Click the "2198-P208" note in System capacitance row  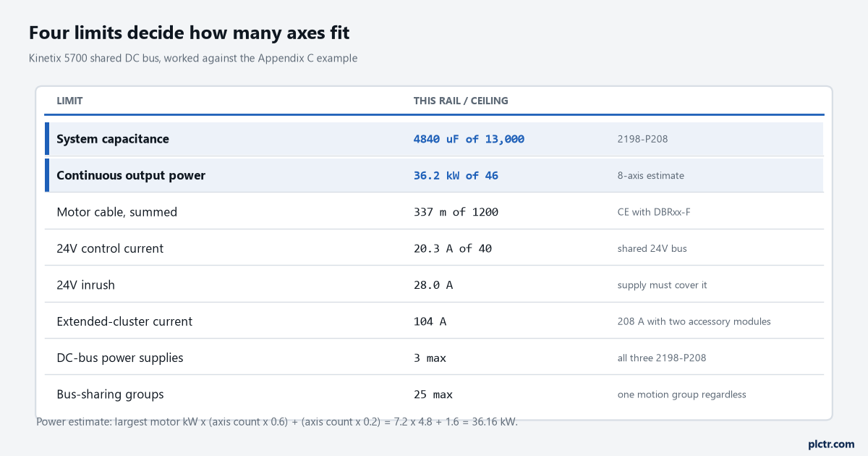(643, 139)
